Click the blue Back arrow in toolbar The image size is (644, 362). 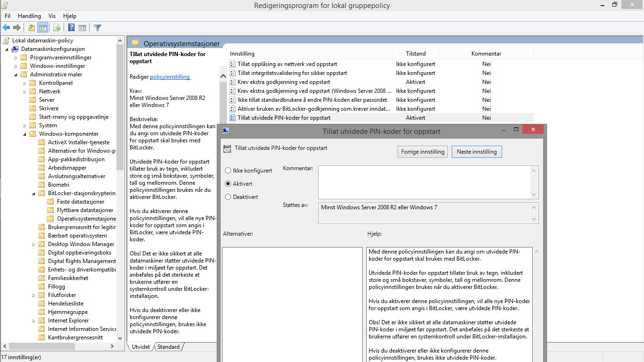pyautogui.click(x=6, y=28)
